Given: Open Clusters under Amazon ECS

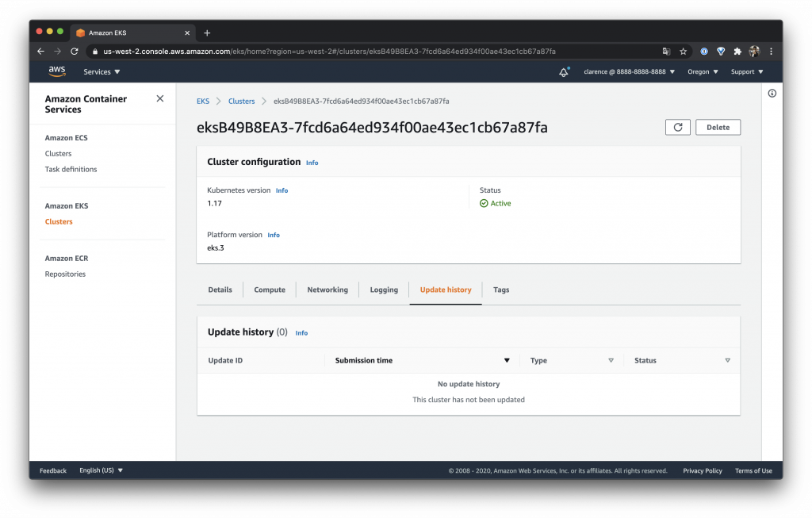Looking at the screenshot, I should [58, 153].
